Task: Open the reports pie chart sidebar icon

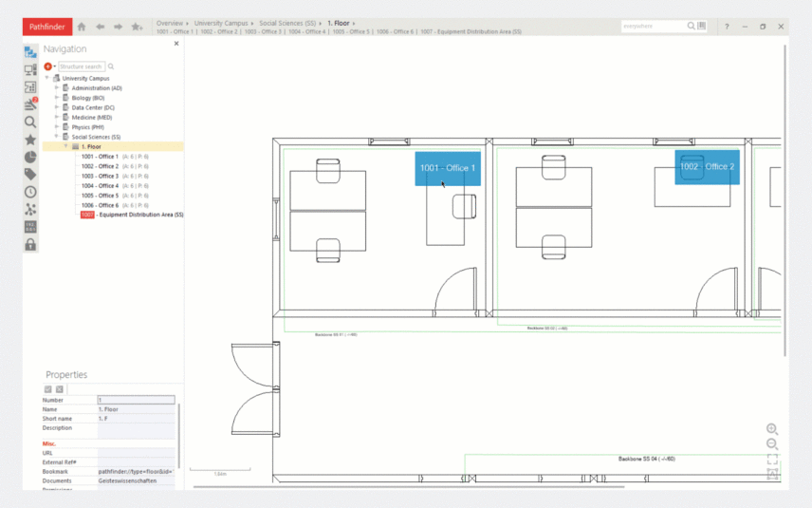Action: 30,157
